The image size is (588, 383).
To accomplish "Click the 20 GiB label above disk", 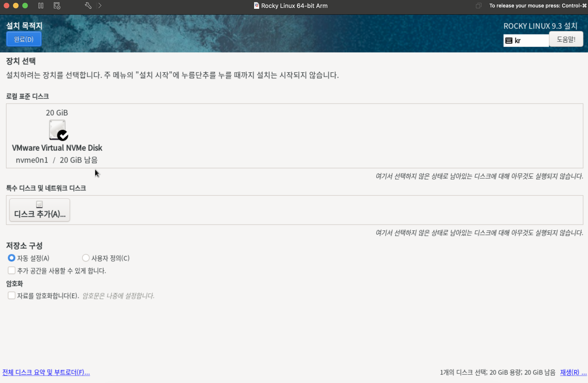I will tap(57, 113).
